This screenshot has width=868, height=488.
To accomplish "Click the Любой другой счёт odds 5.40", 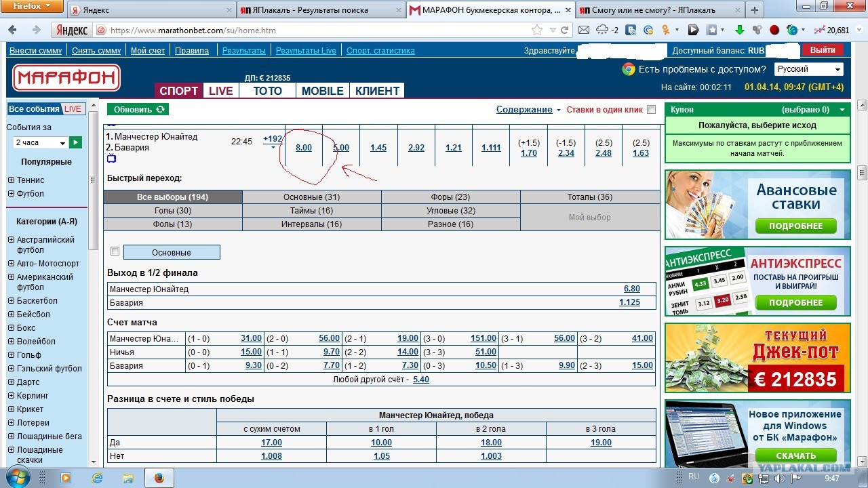I will click(x=420, y=380).
